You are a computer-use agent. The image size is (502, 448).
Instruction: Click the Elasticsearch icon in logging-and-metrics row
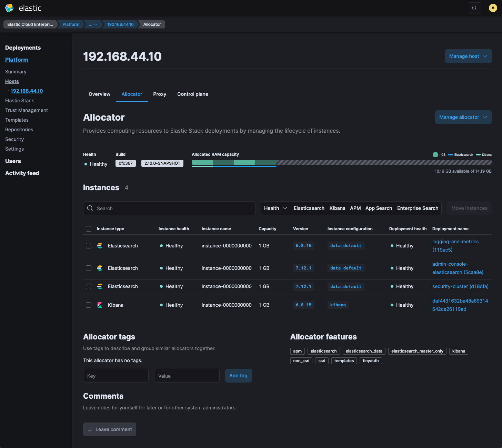100,246
